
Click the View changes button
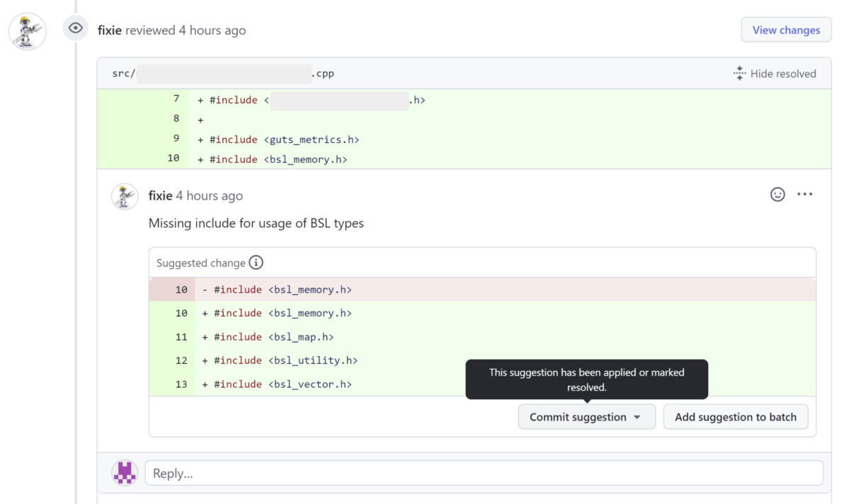coord(785,30)
